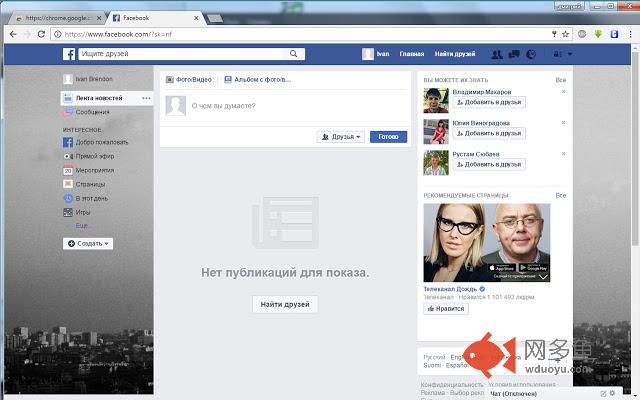This screenshot has height=400, width=640.
Task: Go to Главная in header
Action: (412, 54)
